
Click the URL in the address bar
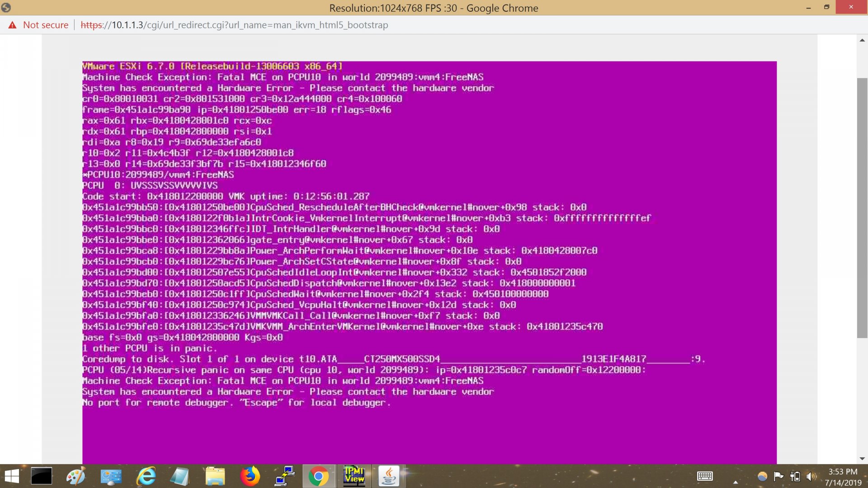click(234, 25)
